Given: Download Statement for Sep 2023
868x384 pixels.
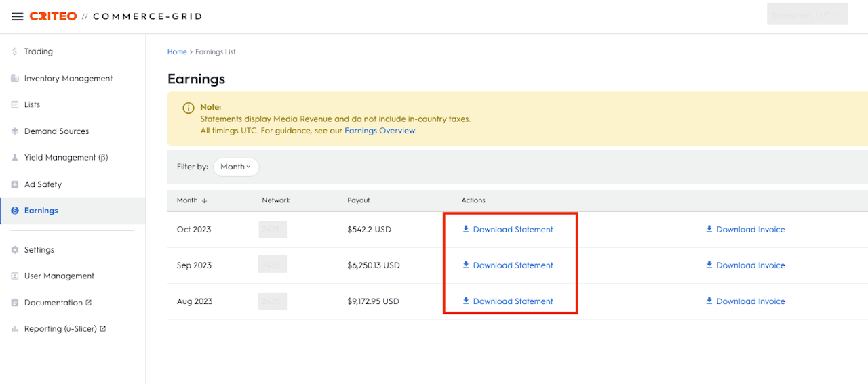Looking at the screenshot, I should tap(513, 265).
